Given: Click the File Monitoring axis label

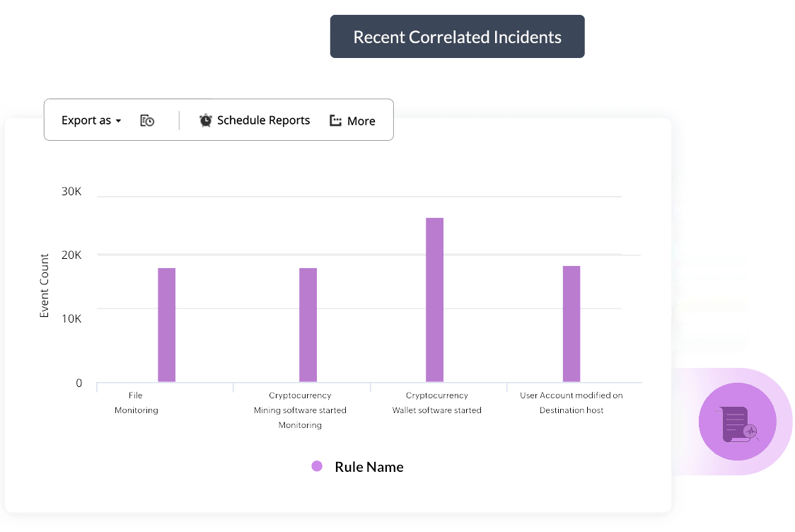Looking at the screenshot, I should click(136, 403).
